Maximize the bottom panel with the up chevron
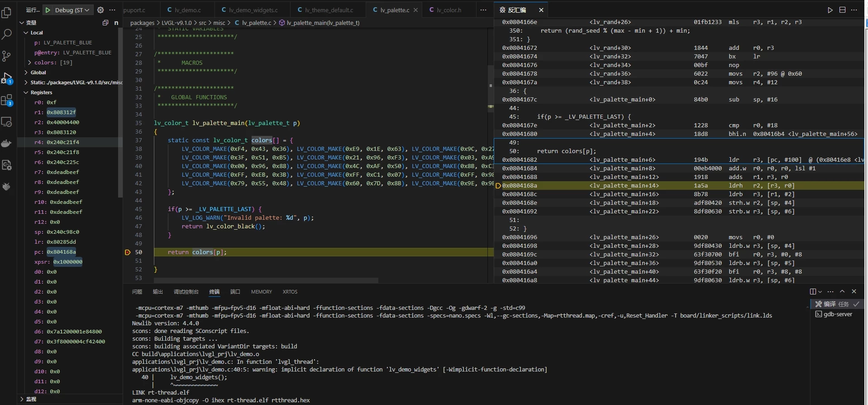The width and height of the screenshot is (868, 405). pos(842,292)
